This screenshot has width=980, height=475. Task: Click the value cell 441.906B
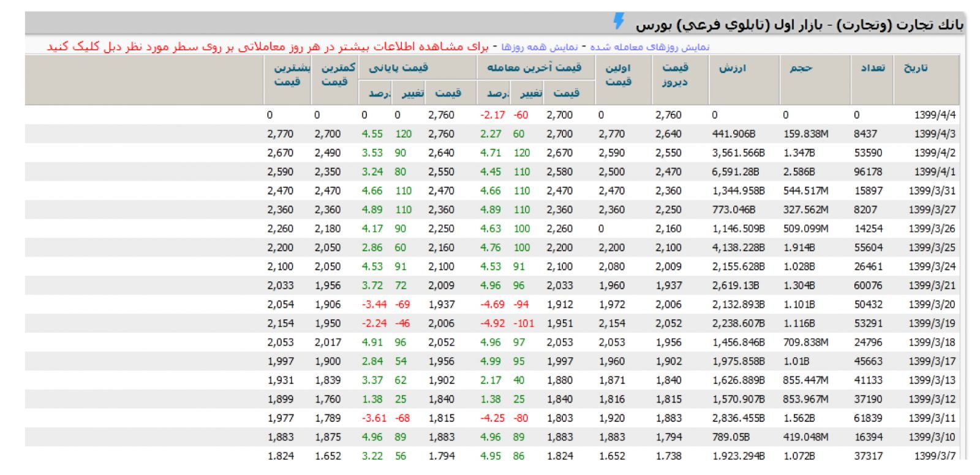[x=734, y=134]
